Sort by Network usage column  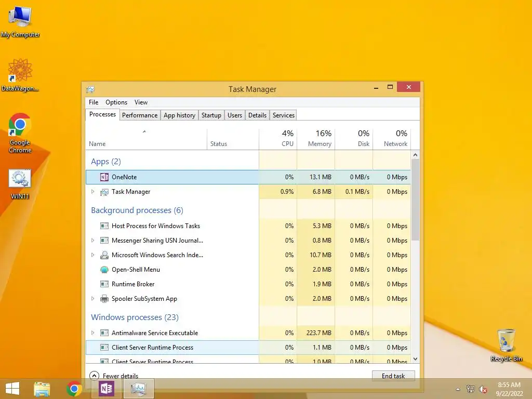tap(392, 139)
